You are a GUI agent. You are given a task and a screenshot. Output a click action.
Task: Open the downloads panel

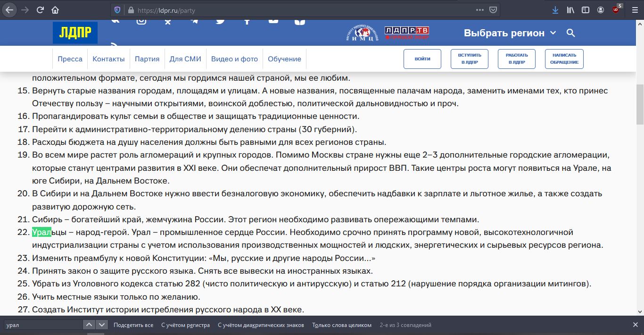(555, 10)
